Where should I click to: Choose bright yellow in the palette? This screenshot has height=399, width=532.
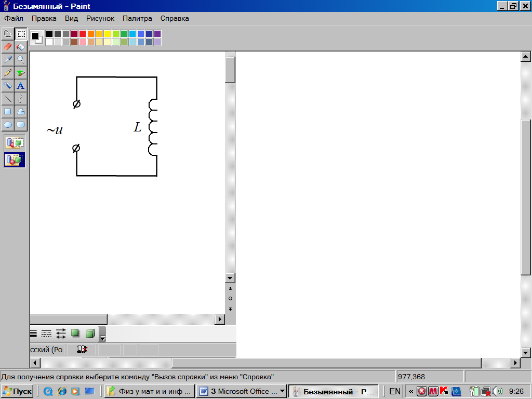[x=108, y=34]
